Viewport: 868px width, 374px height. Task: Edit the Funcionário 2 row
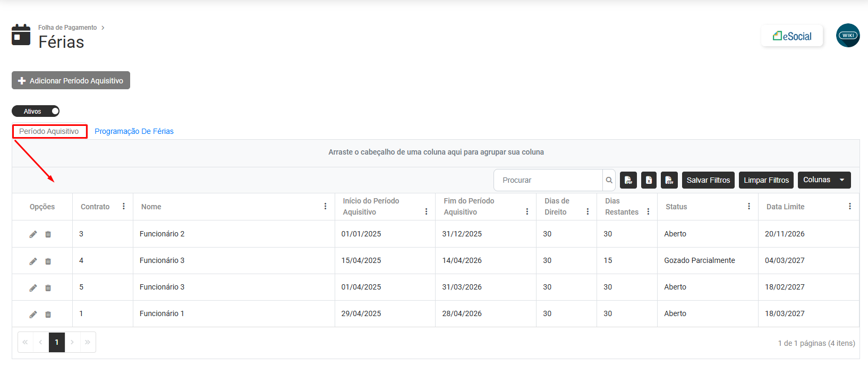[33, 234]
